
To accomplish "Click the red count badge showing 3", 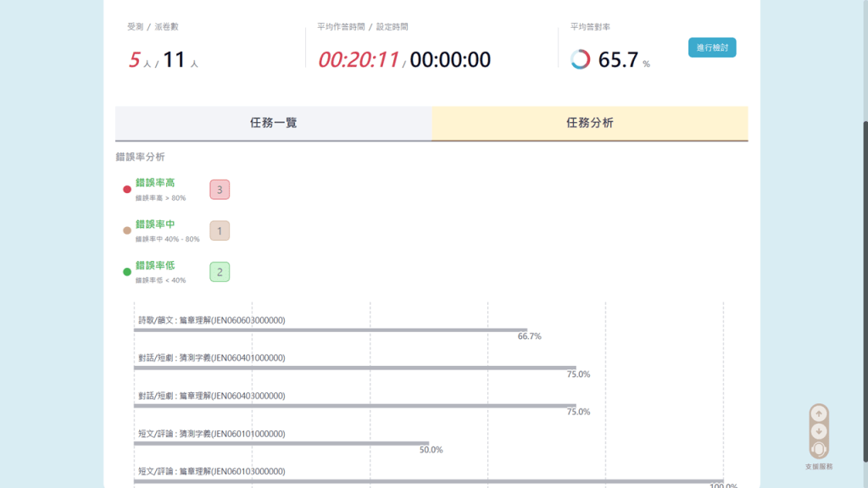I will click(x=220, y=190).
